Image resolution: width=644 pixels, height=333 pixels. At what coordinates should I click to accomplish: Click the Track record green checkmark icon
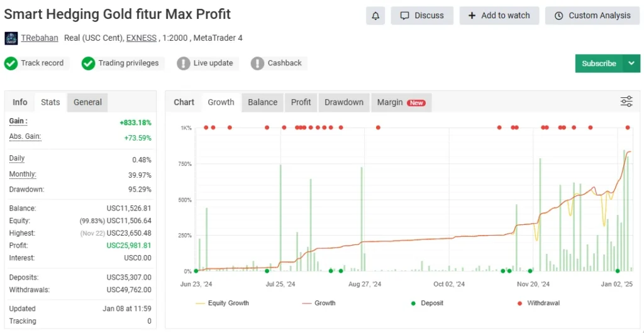pos(11,63)
